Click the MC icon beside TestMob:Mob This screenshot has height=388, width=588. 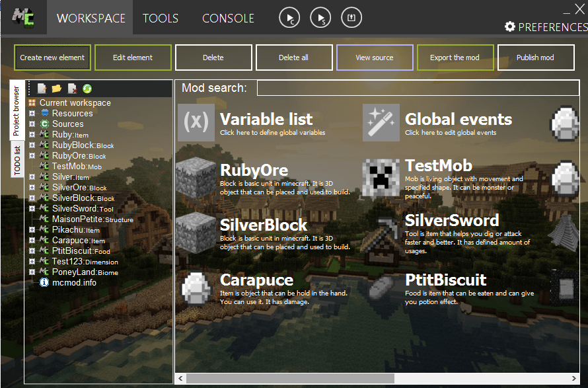(44, 166)
